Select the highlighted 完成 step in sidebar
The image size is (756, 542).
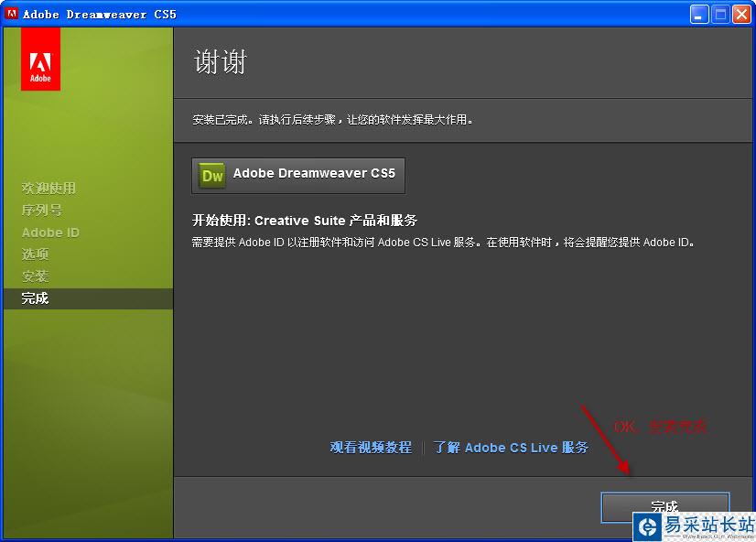(x=88, y=298)
